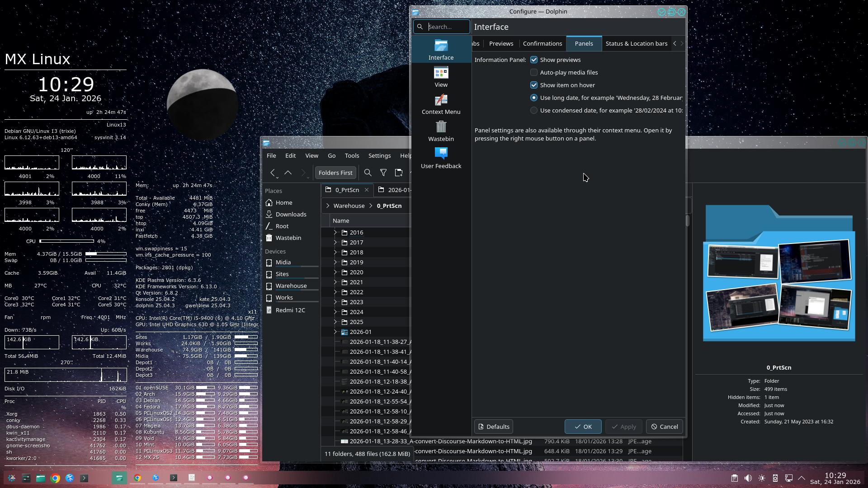Click the Chrome icon in taskbar
This screenshot has height=488, width=868.
[55, 478]
